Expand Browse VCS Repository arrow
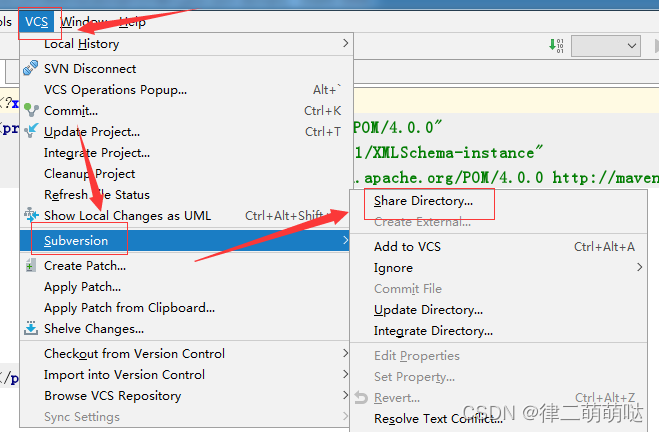This screenshot has width=659, height=432. 345,395
